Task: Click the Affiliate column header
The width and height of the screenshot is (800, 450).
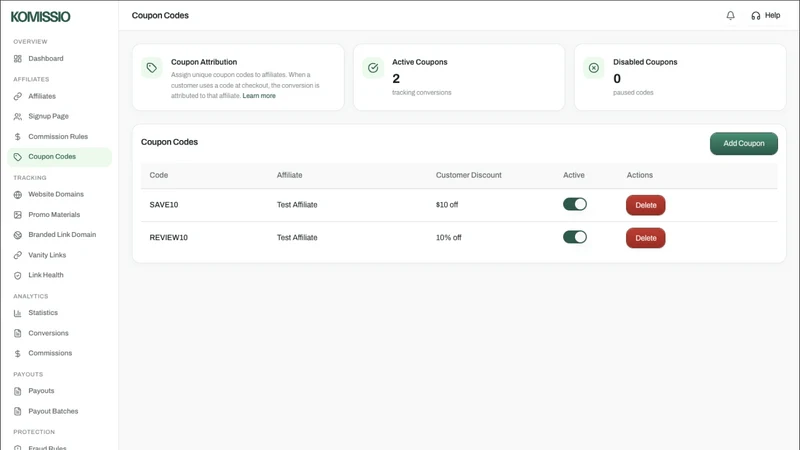Action: (289, 175)
